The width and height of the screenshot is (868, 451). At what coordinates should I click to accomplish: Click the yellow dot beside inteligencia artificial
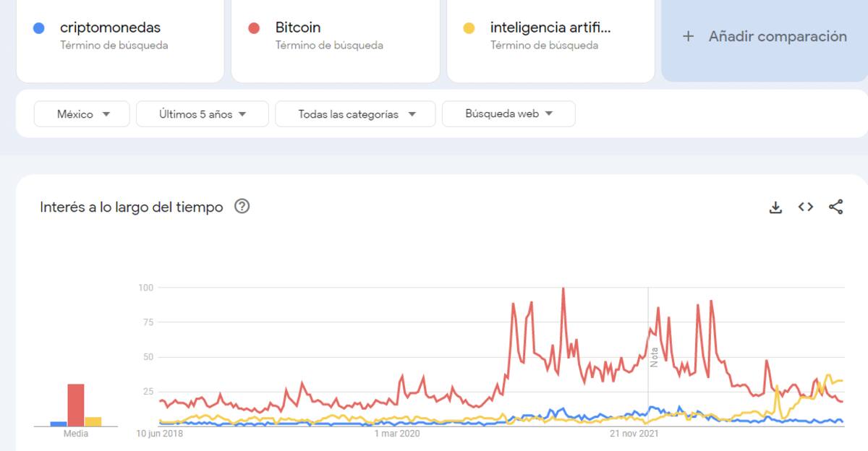click(469, 28)
